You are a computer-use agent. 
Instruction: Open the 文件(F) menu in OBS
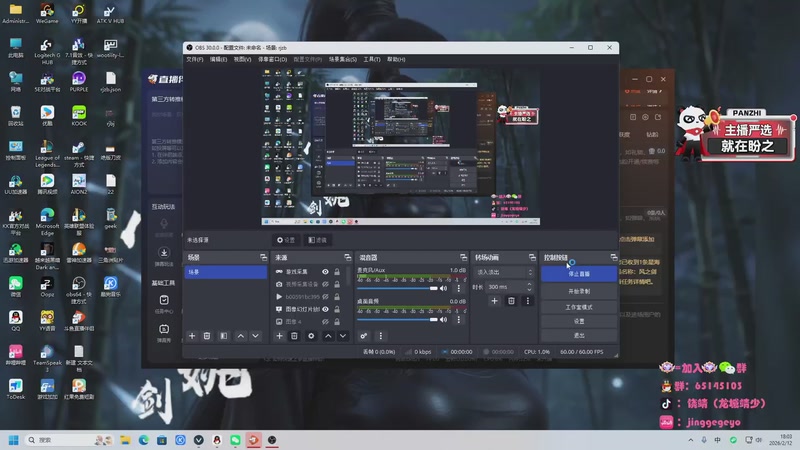[x=194, y=59]
